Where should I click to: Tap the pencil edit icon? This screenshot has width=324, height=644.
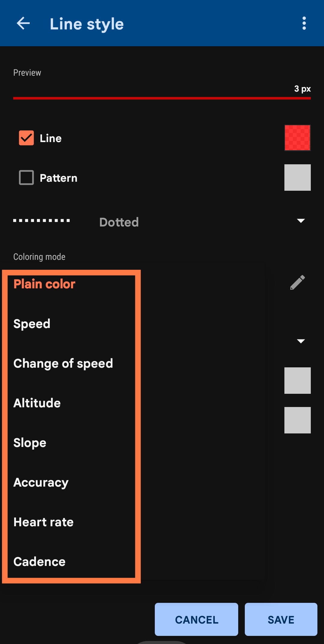(297, 283)
